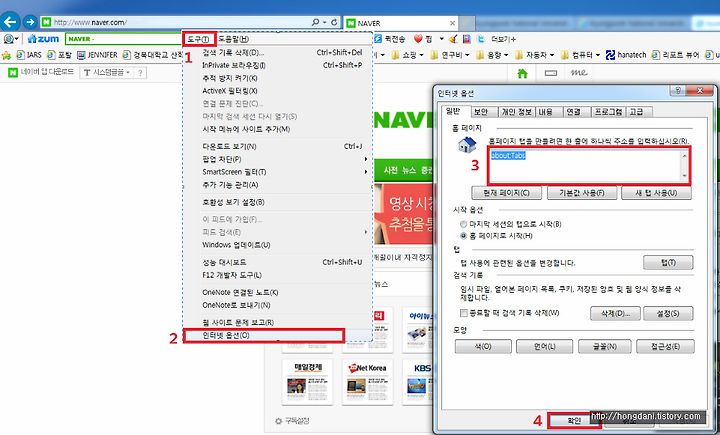Select 추가 기능 관리(A) menu item

[277, 185]
